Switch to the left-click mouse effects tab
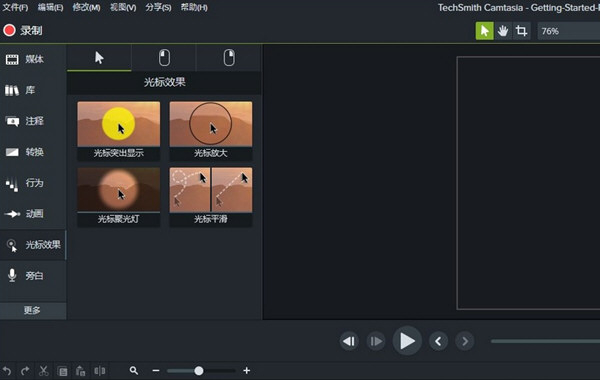 click(164, 58)
